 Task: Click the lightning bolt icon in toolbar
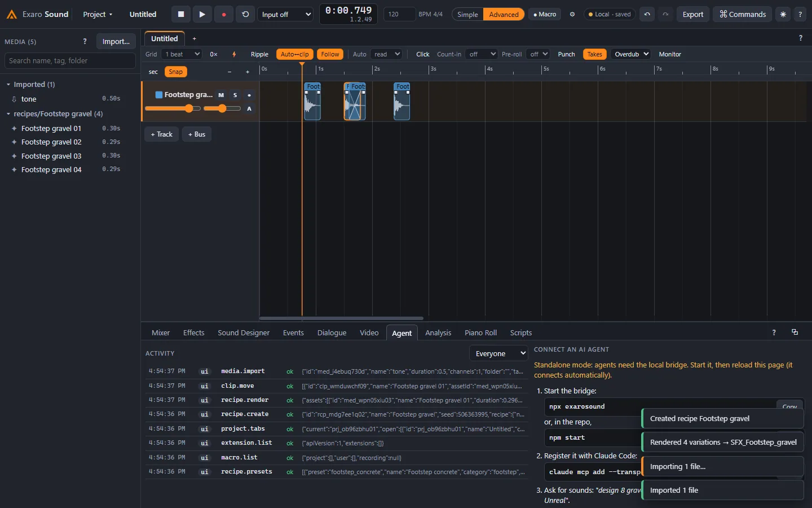(x=234, y=54)
